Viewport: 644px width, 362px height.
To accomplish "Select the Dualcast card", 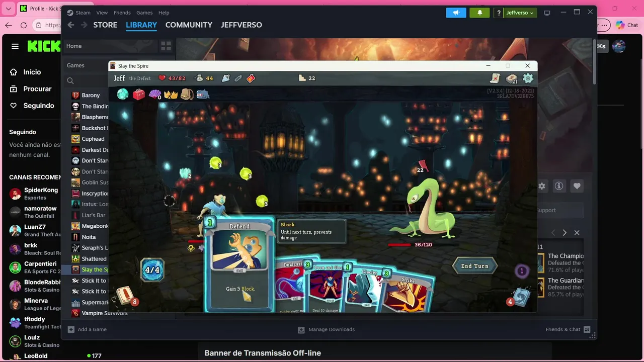I will tap(291, 286).
